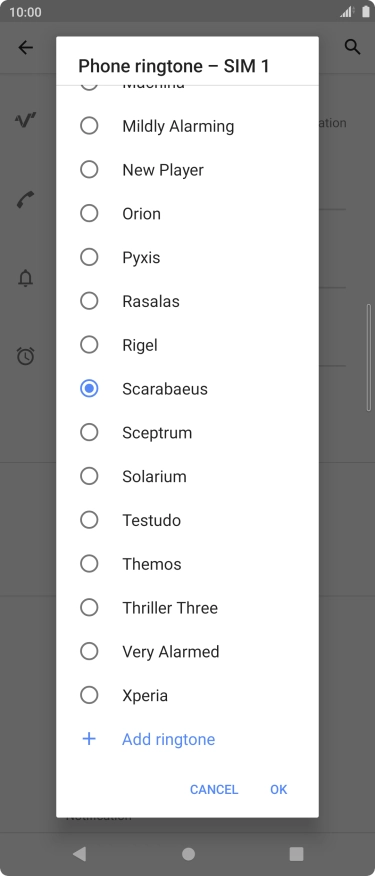Screen dimensions: 375x876
Task: Confirm selection with OK button
Action: pyautogui.click(x=278, y=789)
